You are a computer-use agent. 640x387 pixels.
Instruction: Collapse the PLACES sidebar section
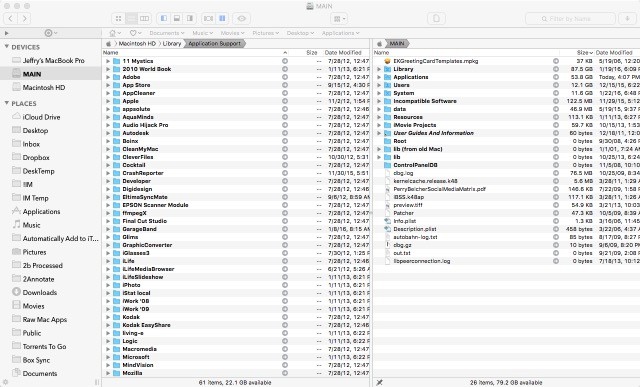[x=7, y=103]
